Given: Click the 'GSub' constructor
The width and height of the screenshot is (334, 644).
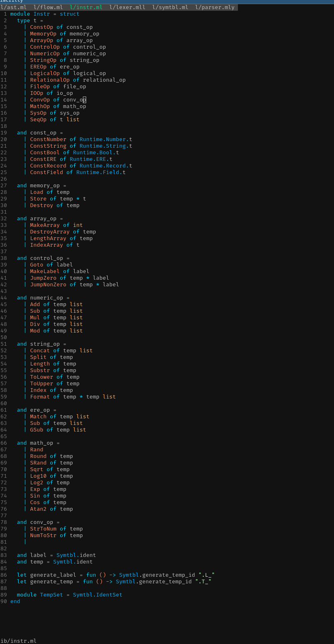Looking at the screenshot, I should click(37, 430).
